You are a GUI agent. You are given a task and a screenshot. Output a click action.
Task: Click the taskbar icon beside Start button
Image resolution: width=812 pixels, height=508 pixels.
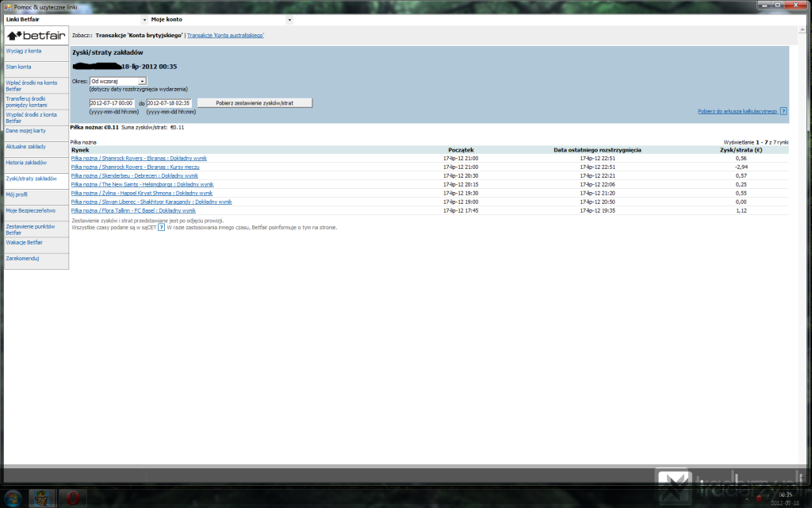click(41, 498)
